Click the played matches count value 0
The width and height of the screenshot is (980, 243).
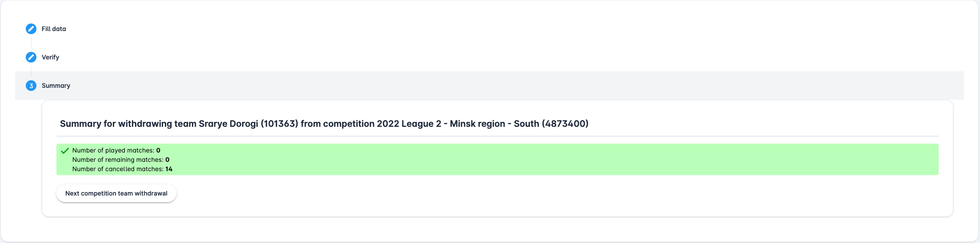(x=158, y=150)
